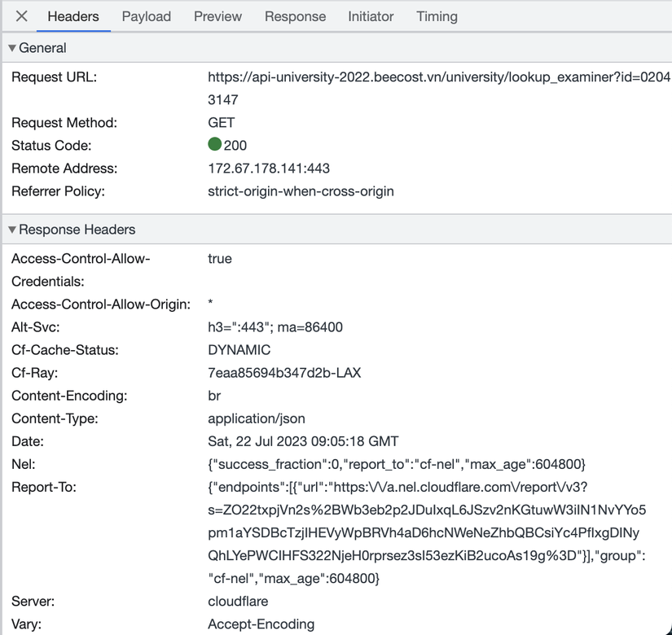
Task: Select the GET request method text
Action: tap(222, 125)
